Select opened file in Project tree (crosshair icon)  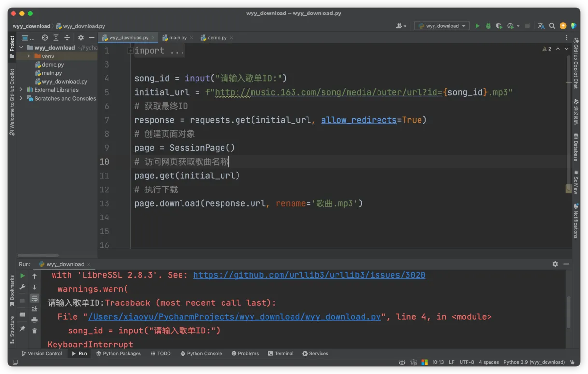pos(45,38)
